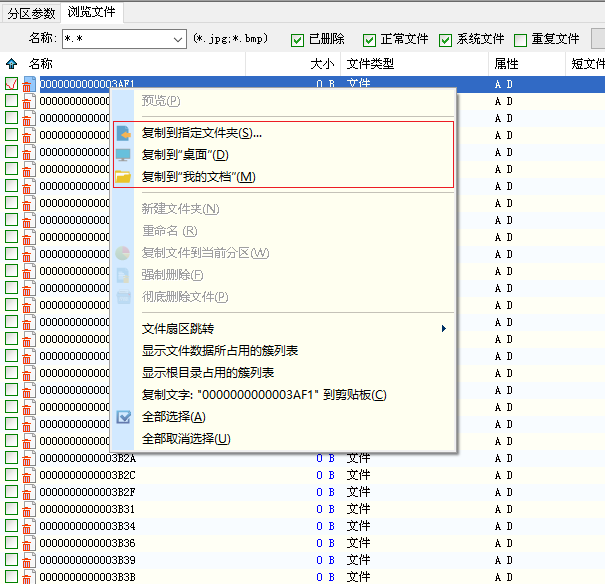Select file name 0000000000003B39
The image size is (605, 584).
pos(88,560)
